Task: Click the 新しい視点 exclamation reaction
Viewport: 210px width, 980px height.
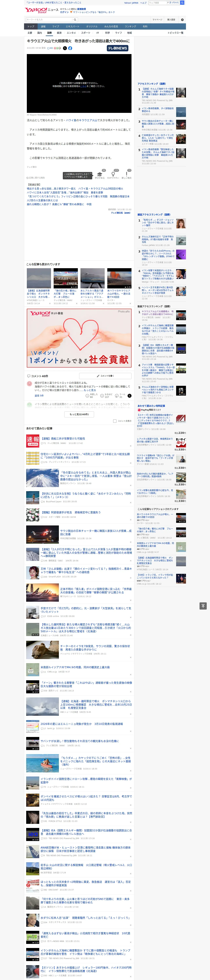Action: coord(127,175)
